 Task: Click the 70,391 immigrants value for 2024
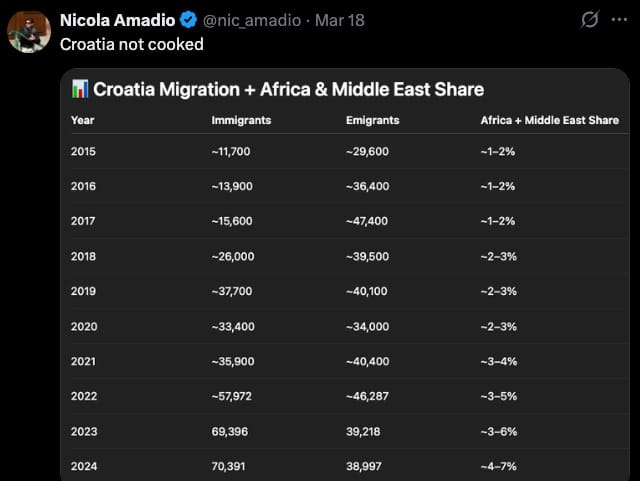(230, 466)
